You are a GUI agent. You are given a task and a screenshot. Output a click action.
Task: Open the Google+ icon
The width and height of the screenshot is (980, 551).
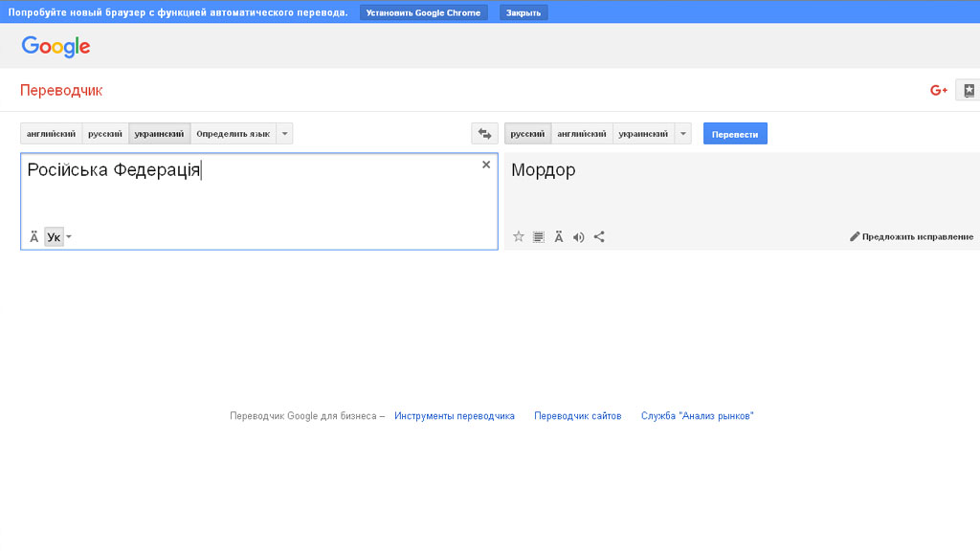(939, 90)
